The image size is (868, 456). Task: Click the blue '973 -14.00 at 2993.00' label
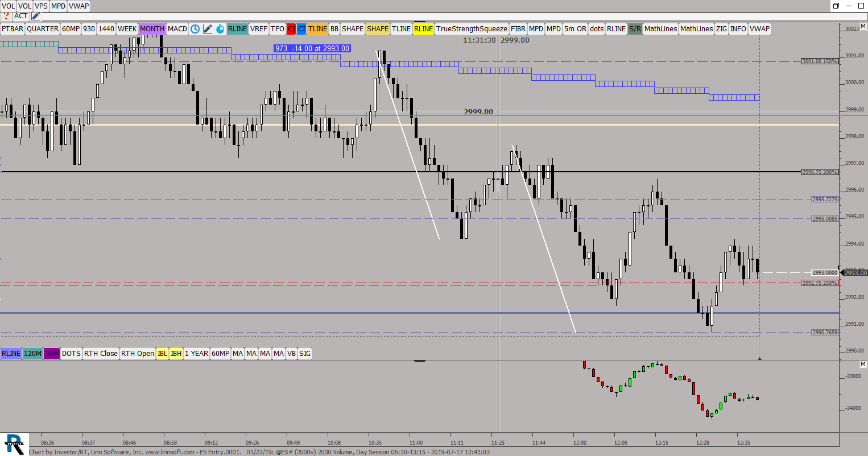click(x=312, y=48)
